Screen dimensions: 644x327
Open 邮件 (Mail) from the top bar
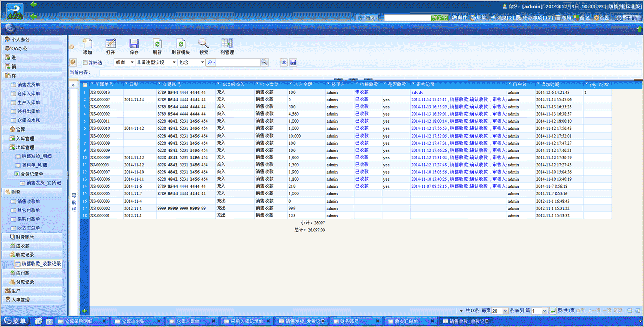click(x=459, y=18)
